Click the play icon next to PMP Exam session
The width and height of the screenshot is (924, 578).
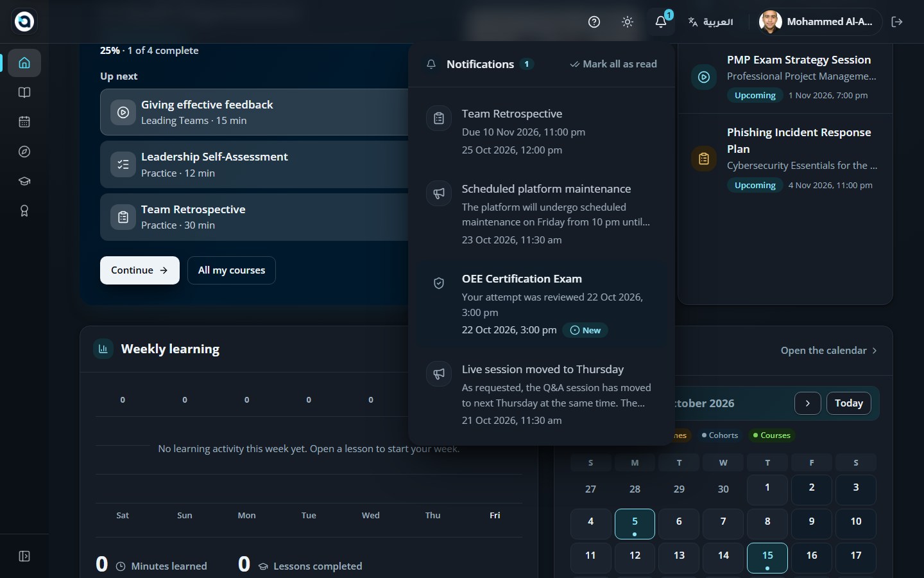(x=704, y=77)
